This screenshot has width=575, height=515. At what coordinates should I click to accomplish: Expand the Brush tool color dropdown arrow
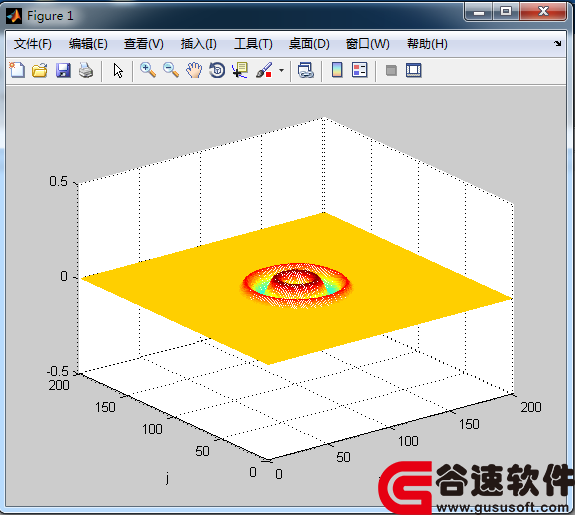(281, 70)
